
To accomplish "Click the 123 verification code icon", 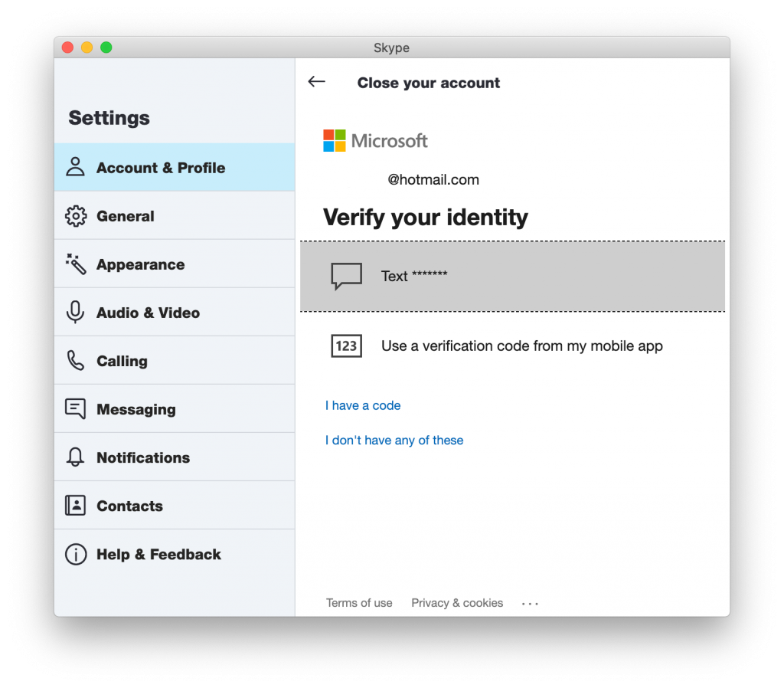I will click(347, 346).
